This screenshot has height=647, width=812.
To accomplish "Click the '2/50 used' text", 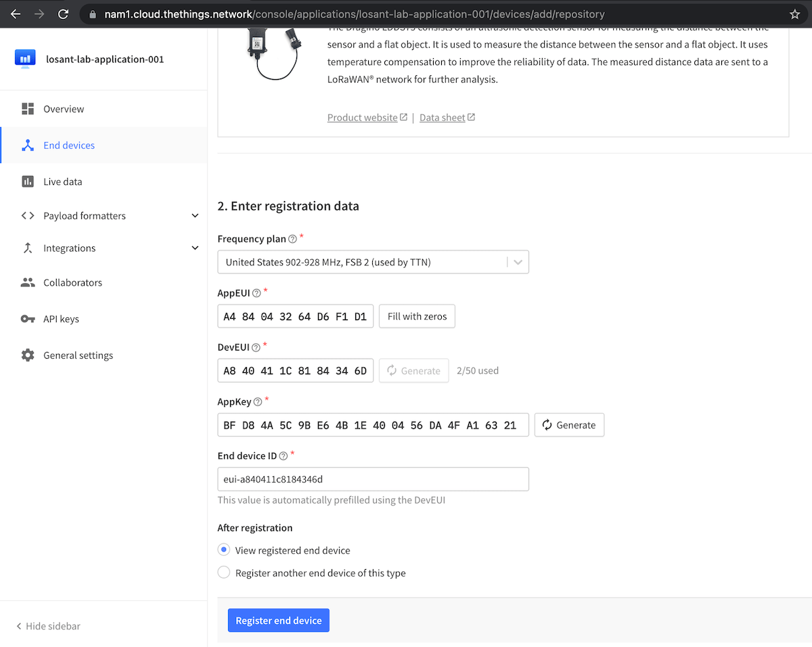I will pyautogui.click(x=478, y=371).
